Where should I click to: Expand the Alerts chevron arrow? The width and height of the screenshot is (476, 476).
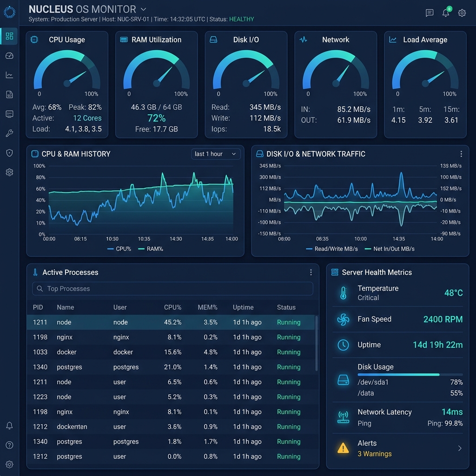460,449
